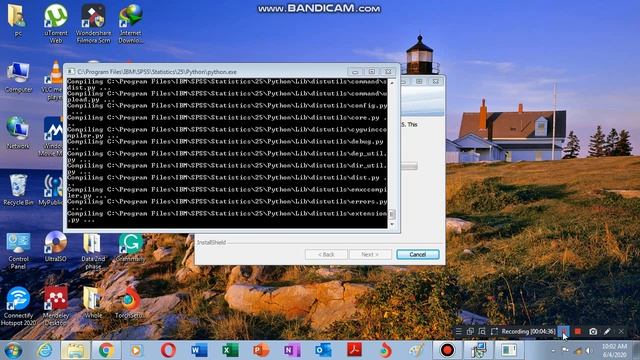Select the UltraISO desktop shortcut
Viewport: 640px width, 360px height.
coord(56,247)
